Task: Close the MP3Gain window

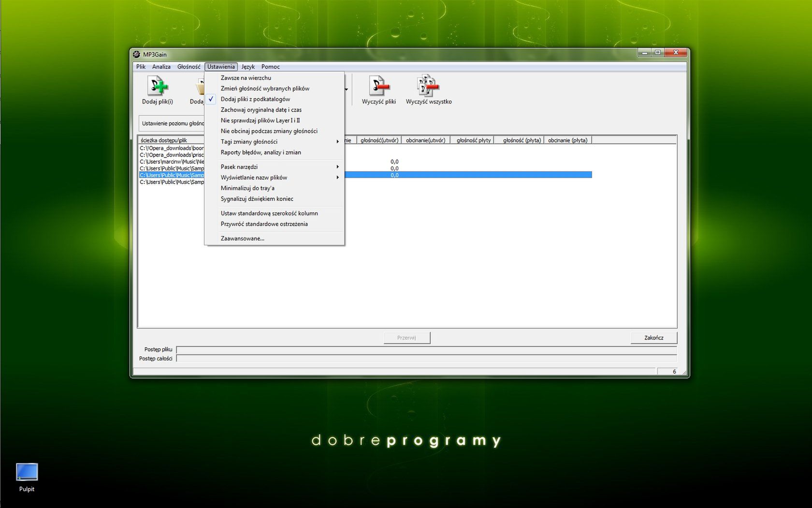Action: [x=676, y=52]
